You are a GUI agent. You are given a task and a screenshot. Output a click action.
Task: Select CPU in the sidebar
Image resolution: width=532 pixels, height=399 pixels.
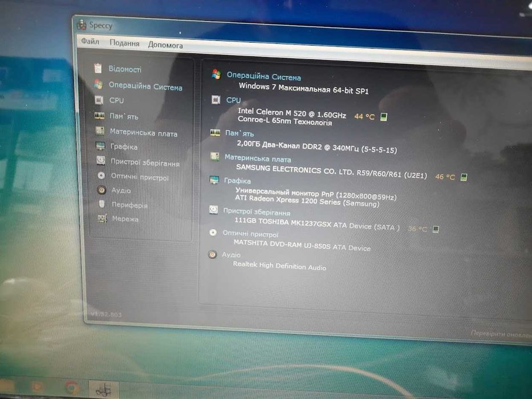point(116,100)
